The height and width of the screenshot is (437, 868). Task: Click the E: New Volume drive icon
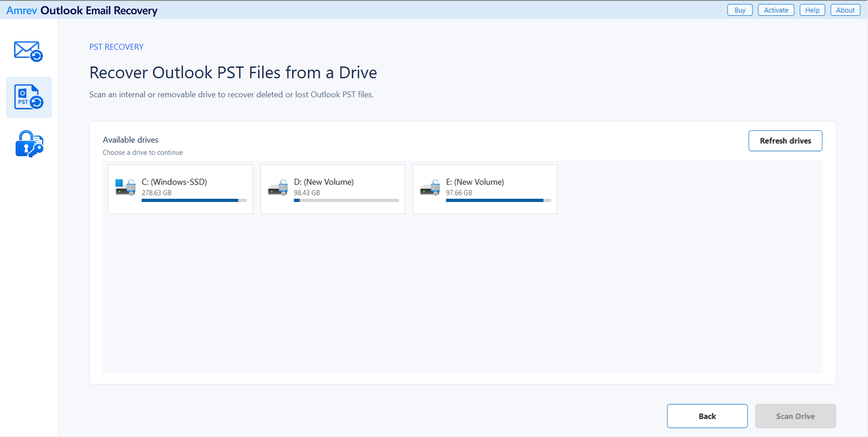tap(430, 187)
